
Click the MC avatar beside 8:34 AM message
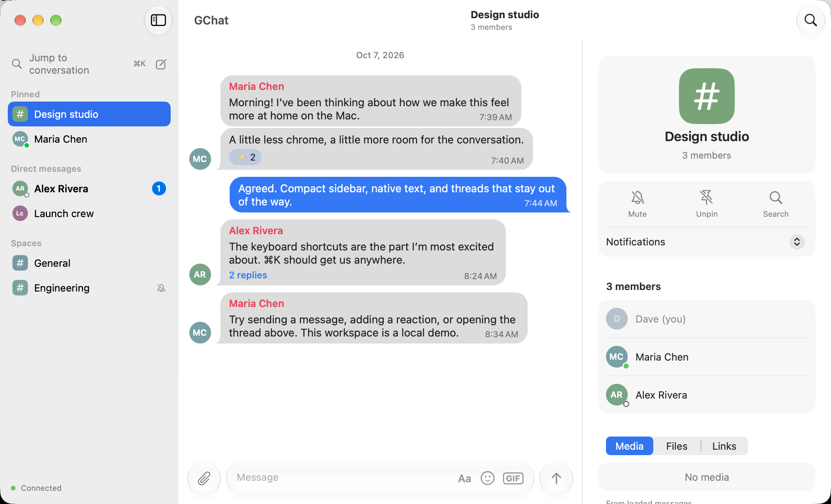coord(200,333)
